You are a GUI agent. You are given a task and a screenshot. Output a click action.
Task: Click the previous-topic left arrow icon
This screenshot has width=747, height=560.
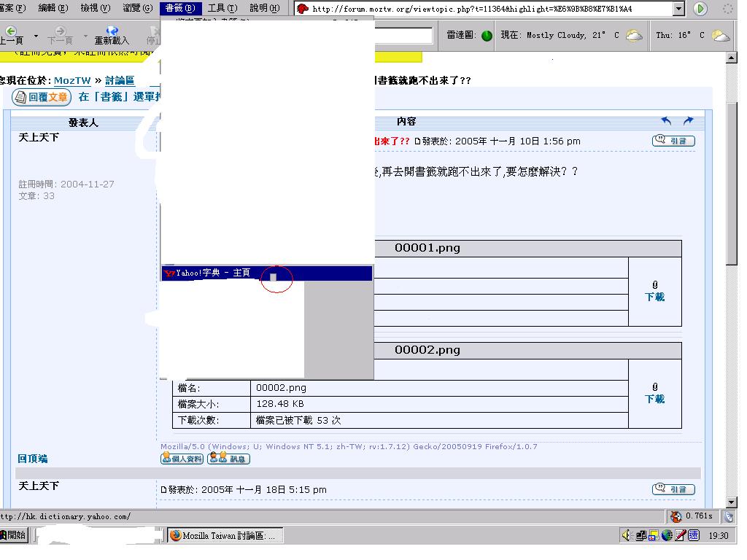(x=666, y=121)
